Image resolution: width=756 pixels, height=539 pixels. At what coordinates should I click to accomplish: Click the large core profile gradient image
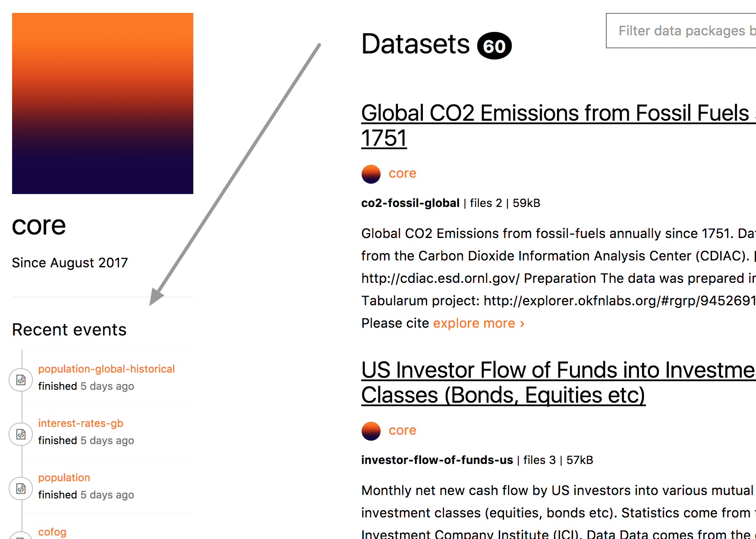point(103,103)
